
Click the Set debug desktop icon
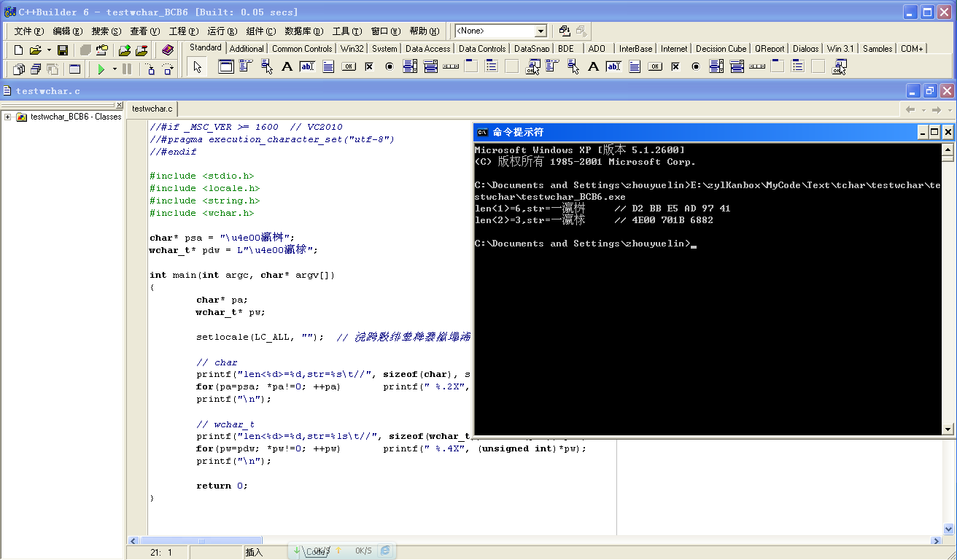pos(581,31)
